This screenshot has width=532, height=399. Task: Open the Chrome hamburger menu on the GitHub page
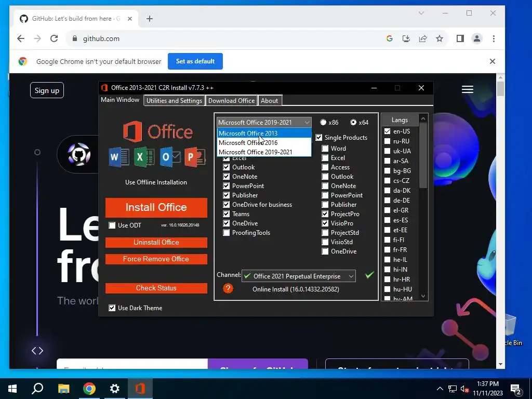click(467, 89)
